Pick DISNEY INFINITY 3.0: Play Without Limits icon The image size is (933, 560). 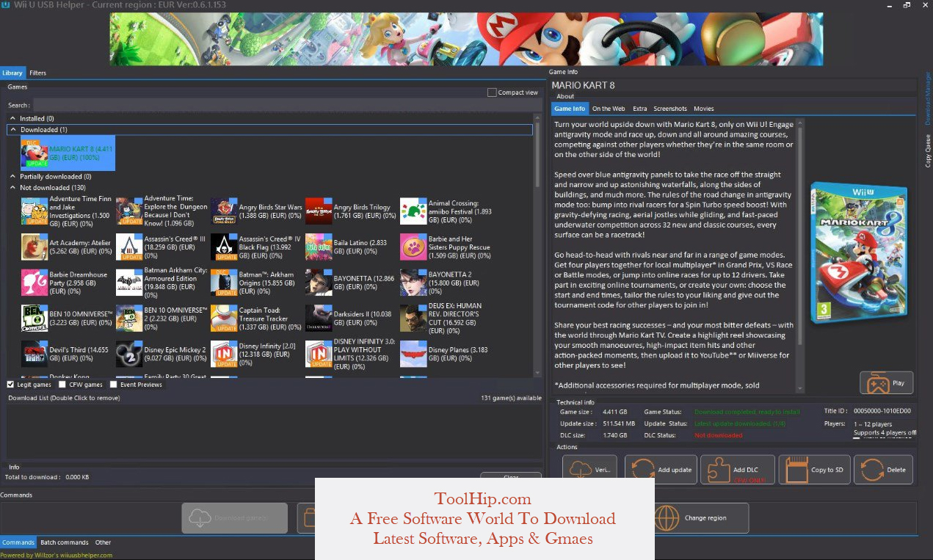pyautogui.click(x=319, y=354)
